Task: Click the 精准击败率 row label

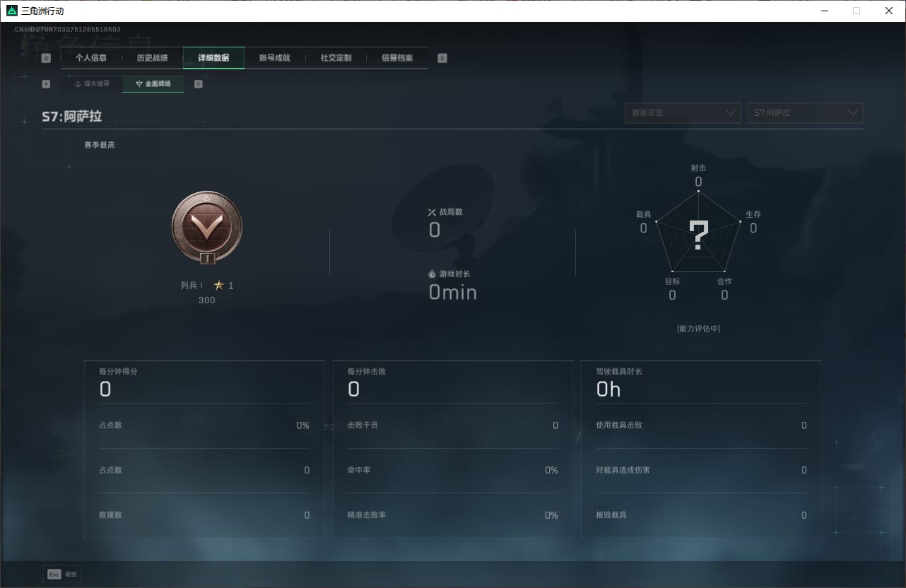Action: (x=367, y=515)
